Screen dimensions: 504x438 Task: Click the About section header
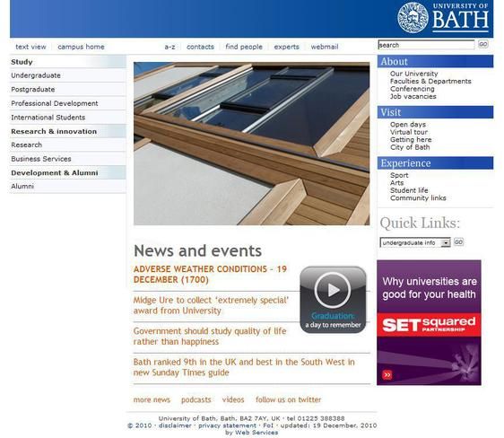pos(435,61)
